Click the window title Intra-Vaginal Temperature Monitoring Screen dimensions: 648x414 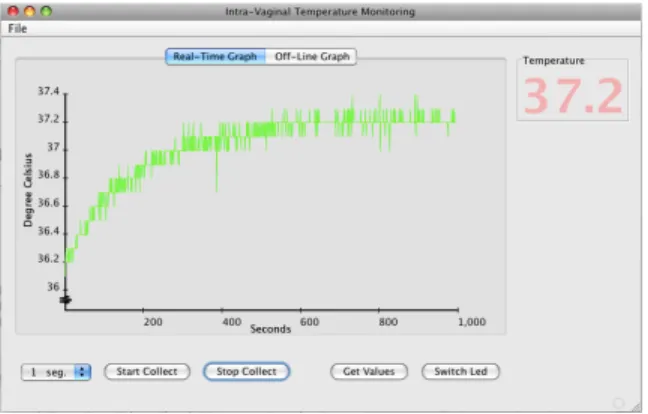[x=320, y=12]
